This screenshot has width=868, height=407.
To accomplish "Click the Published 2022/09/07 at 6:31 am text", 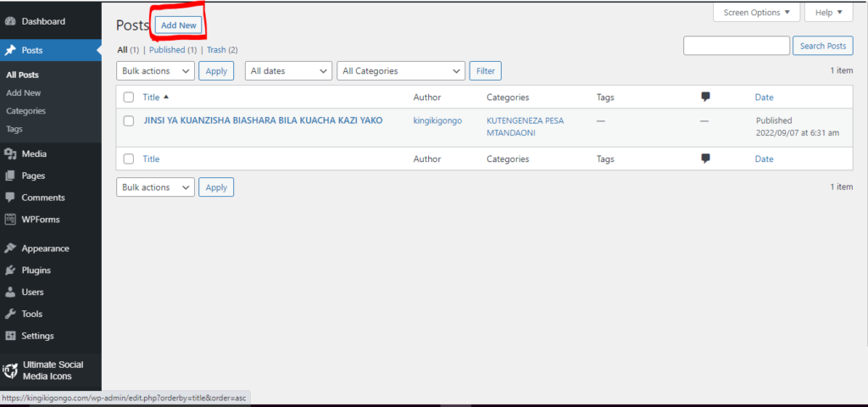I will (798, 127).
